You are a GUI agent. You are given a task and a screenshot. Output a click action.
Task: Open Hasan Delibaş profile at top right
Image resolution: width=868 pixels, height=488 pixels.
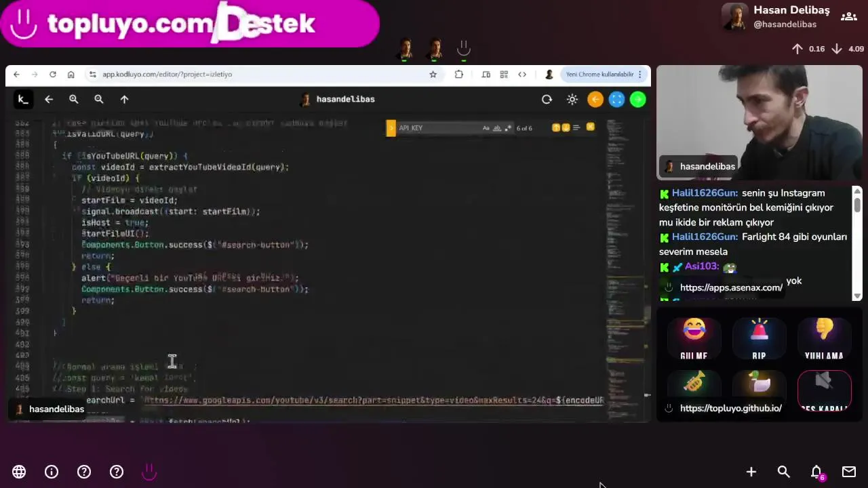776,17
